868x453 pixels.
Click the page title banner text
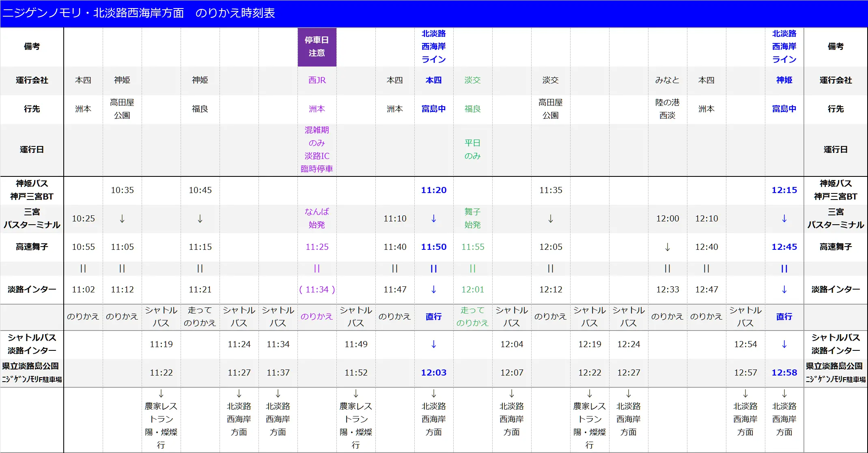point(138,13)
